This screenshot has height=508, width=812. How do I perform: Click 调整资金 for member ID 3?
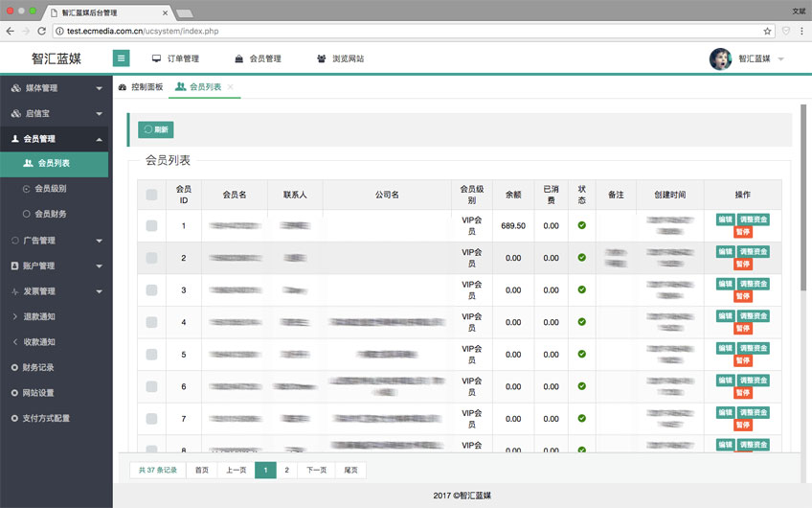pyautogui.click(x=754, y=284)
